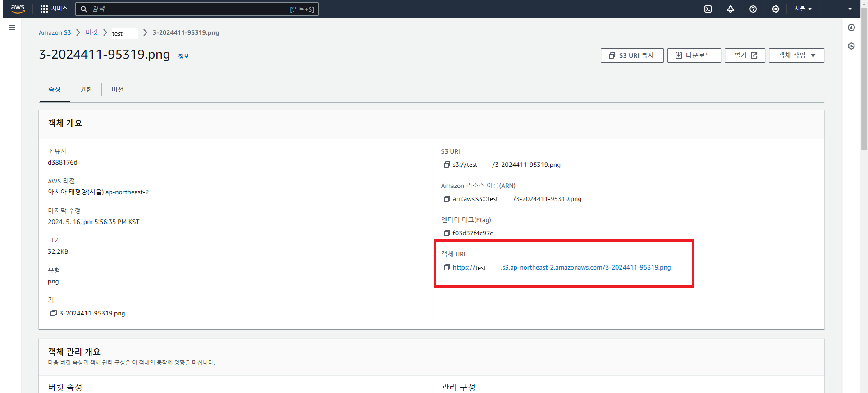Click the Etag value f03d37f4c97c
This screenshot has height=393, width=868.
473,233
